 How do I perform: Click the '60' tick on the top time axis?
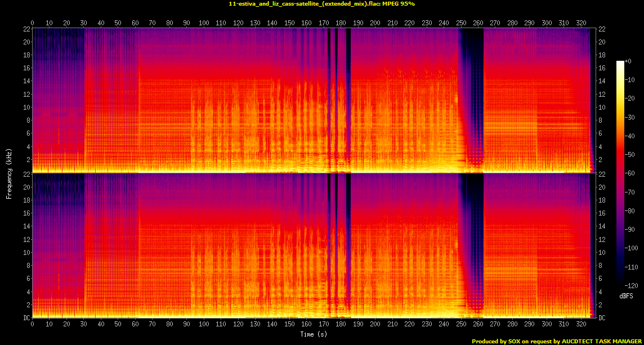point(135,23)
